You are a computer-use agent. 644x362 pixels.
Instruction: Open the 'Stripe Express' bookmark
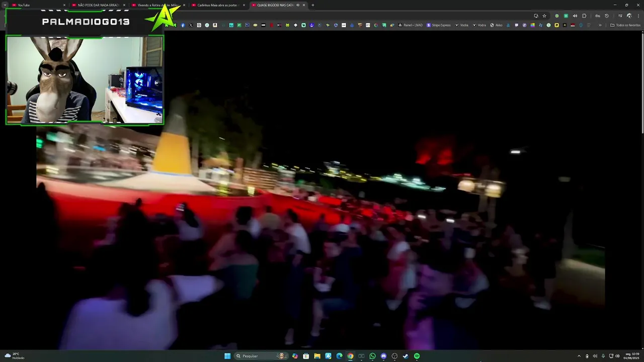(439, 25)
